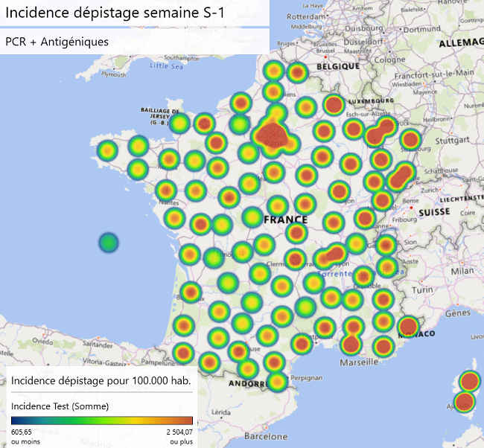Select the PCR + Antigéniques subtitle
Screen dimensions: 484x448
tap(57, 42)
